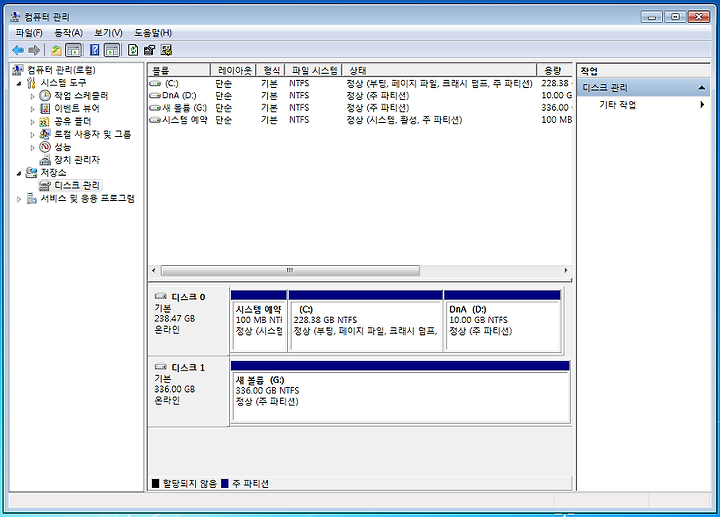Screen dimensions: 720x517
Task: Click the 시스템 도구 tools icon
Action: pyautogui.click(x=31, y=83)
